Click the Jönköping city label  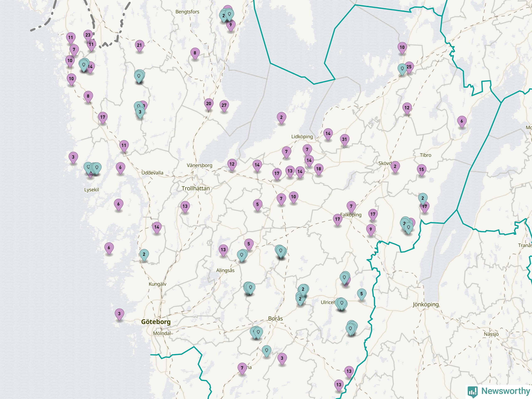[x=426, y=304]
